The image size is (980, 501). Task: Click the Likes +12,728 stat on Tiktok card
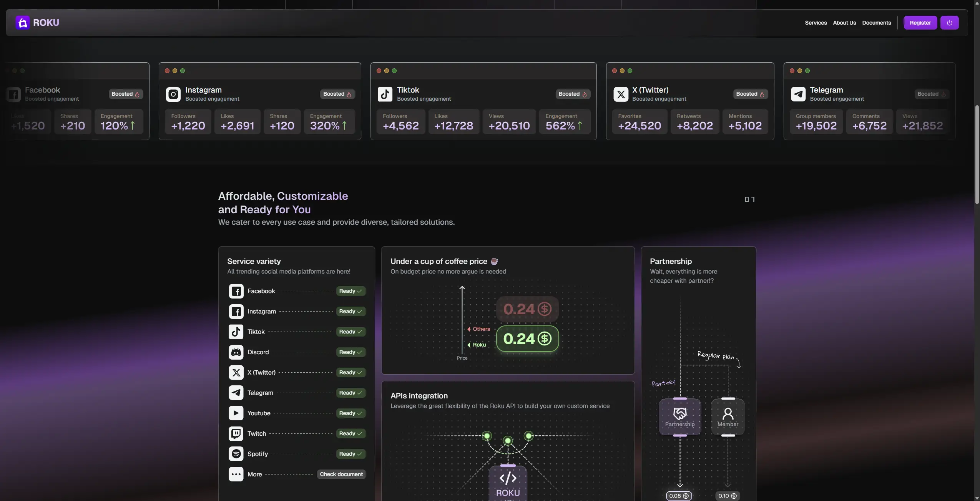pyautogui.click(x=454, y=122)
